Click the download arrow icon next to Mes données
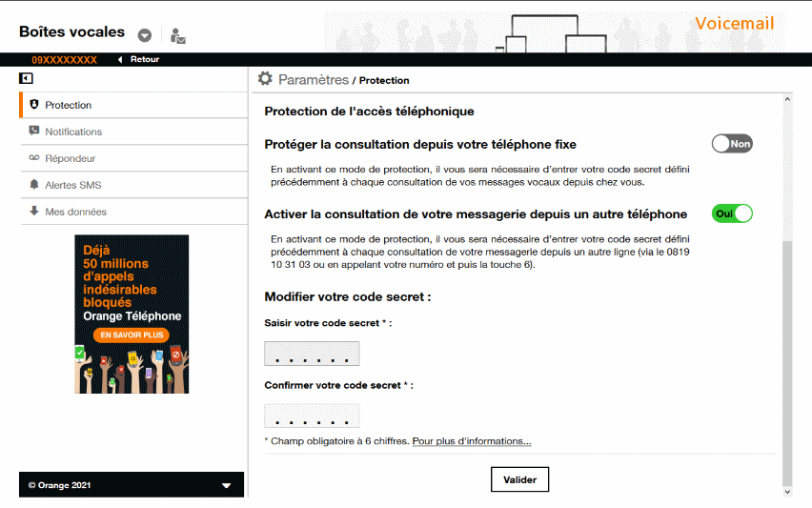This screenshot has width=812, height=508. point(34,211)
